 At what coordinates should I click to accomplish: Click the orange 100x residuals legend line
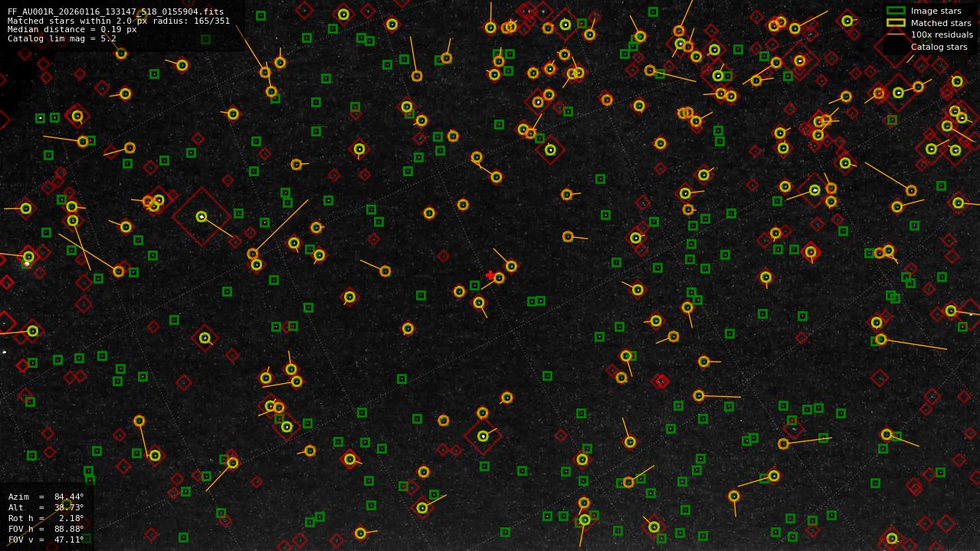tap(896, 34)
